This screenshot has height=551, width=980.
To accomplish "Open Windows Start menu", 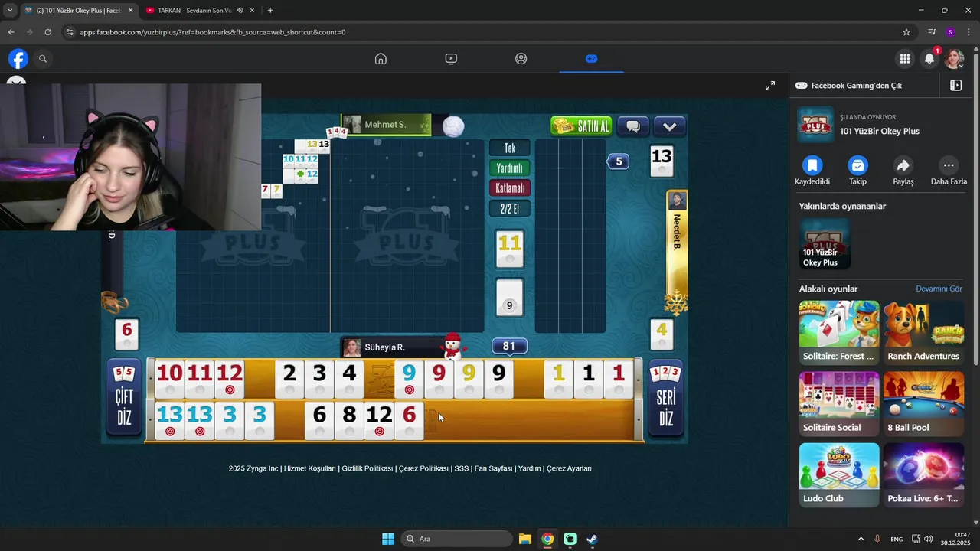I will click(x=387, y=539).
